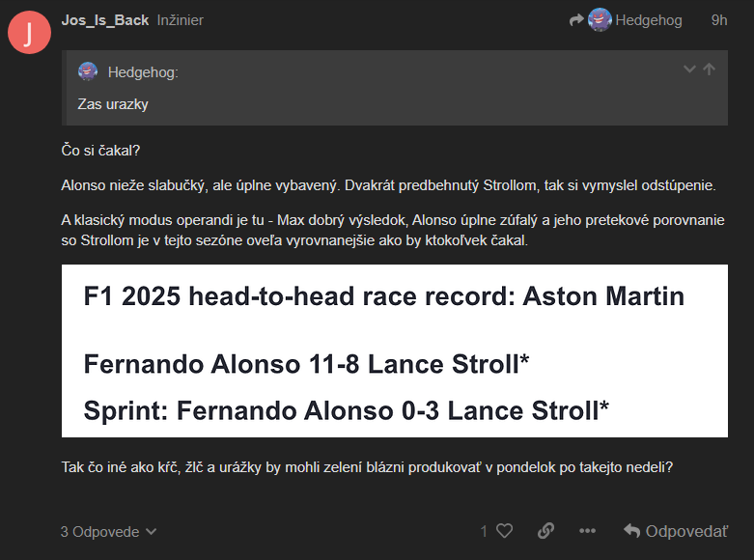Screen dimensions: 754x560
Task: Click the reply-to arrow icon in post header
Action: (576, 20)
